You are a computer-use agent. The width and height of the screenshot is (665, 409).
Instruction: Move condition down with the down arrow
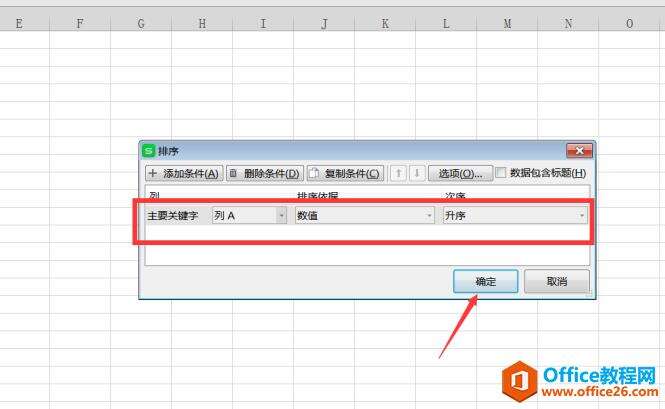pos(417,173)
